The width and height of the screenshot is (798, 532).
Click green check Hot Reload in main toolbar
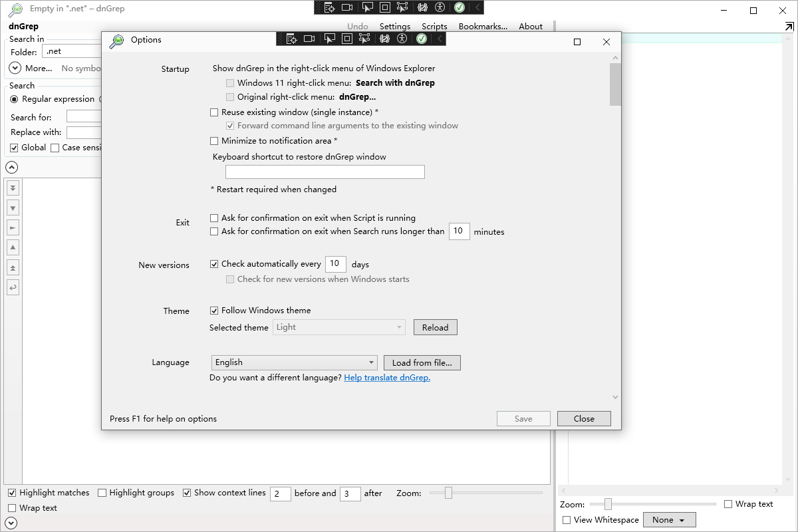click(460, 7)
